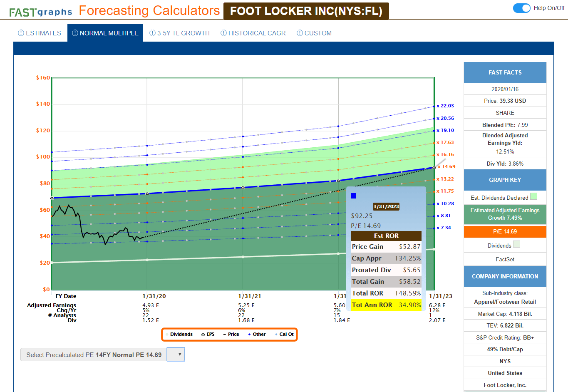Click the x 22.03 multiple label
Screen dimensions: 568x392
(445, 106)
